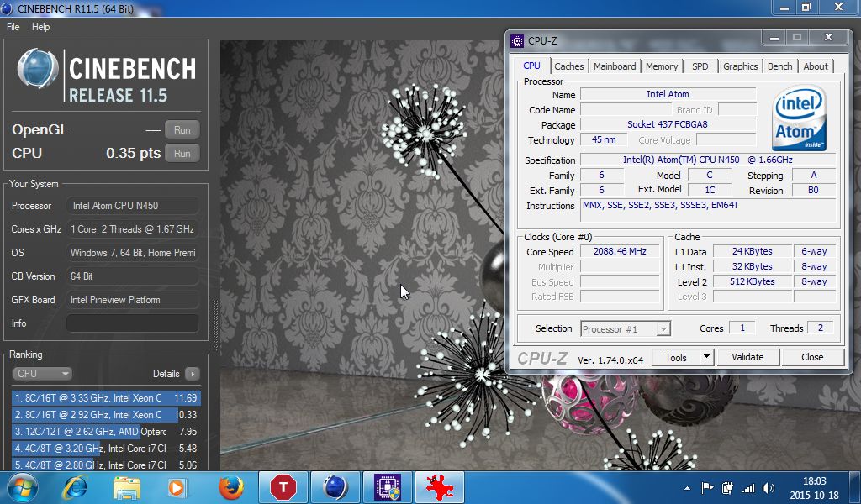Viewport: 861px width, 504px height.
Task: Switch to CPU-Z taskbar icon
Action: tap(388, 487)
